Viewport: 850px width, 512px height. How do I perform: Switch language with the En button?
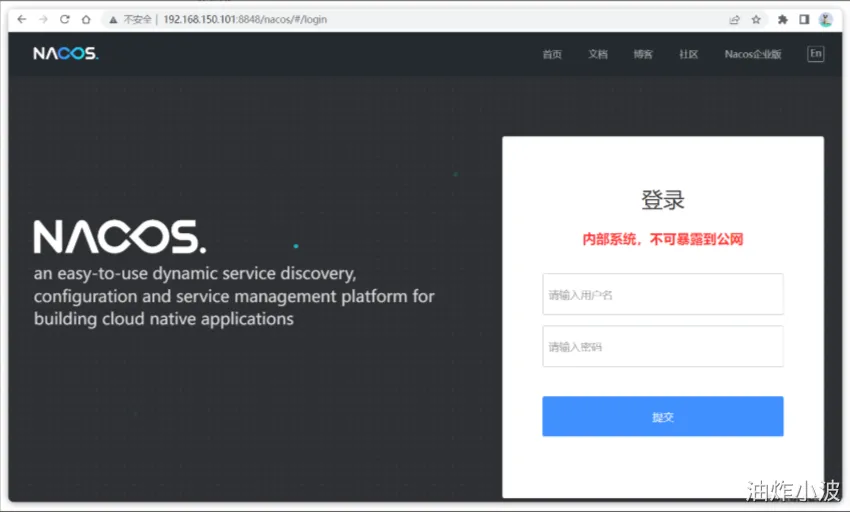click(x=816, y=54)
